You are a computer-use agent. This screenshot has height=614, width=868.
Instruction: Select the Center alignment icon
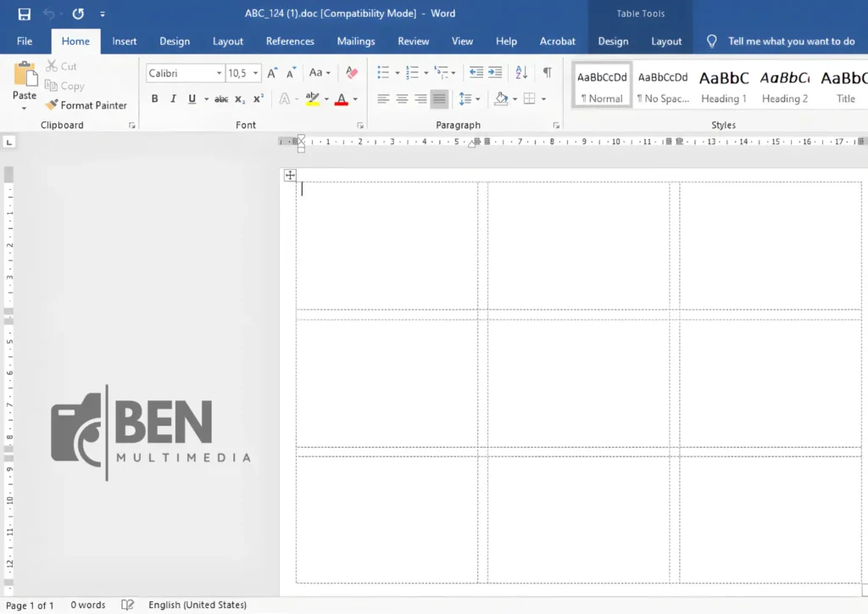pos(401,98)
